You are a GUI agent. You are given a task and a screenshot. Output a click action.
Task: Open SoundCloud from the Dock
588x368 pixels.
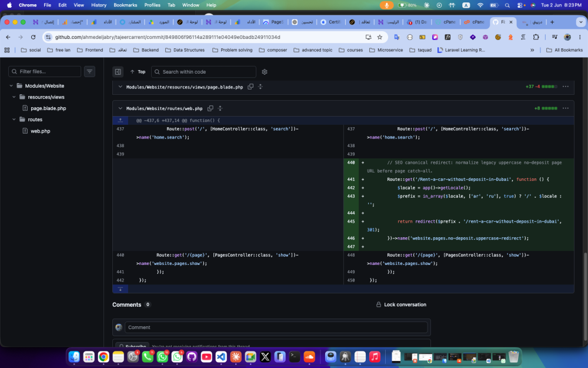[x=309, y=357]
